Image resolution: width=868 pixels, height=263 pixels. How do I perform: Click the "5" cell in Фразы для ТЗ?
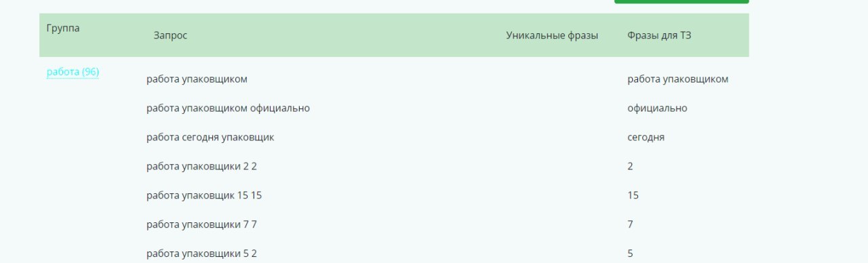click(631, 254)
